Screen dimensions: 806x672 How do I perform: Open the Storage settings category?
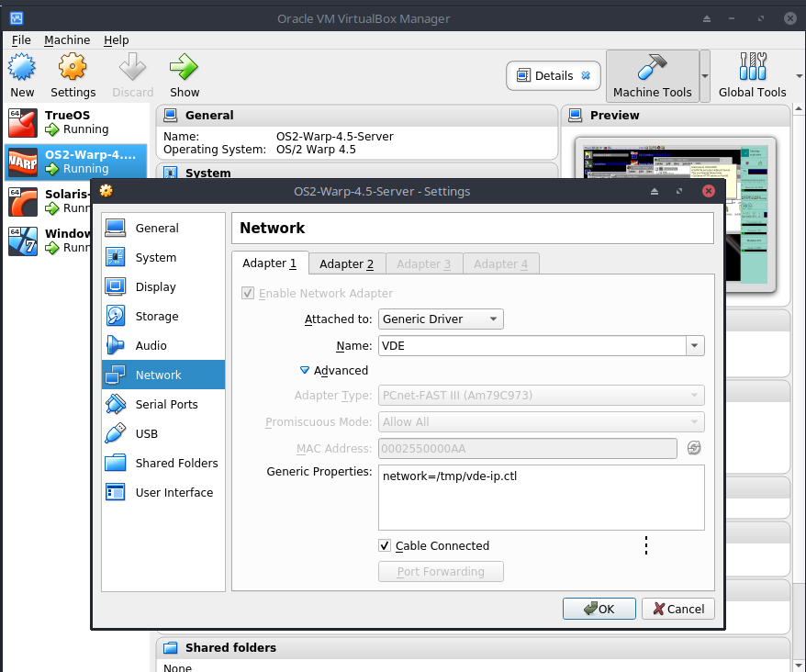(x=163, y=316)
